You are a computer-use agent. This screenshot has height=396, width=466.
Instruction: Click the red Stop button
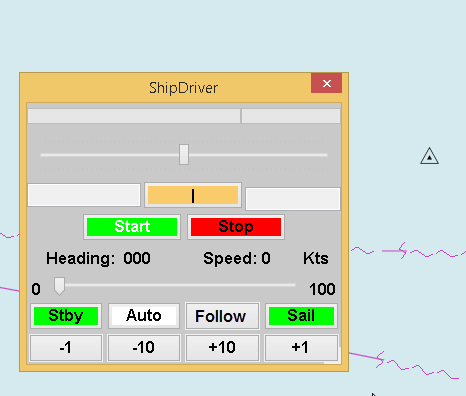pyautogui.click(x=236, y=227)
